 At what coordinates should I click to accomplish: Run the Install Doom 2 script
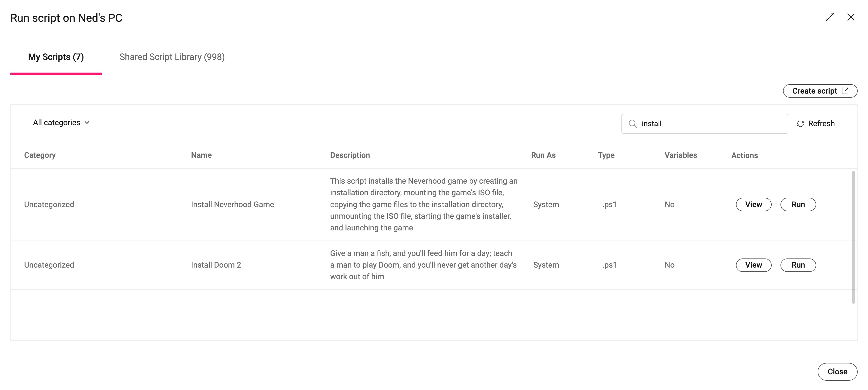(798, 265)
